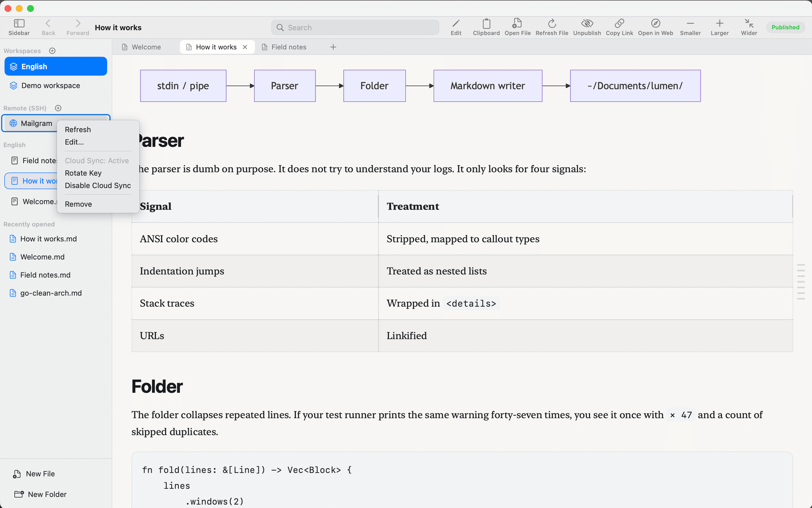The image size is (812, 508).
Task: Open recent Field notes.md
Action: 45,275
